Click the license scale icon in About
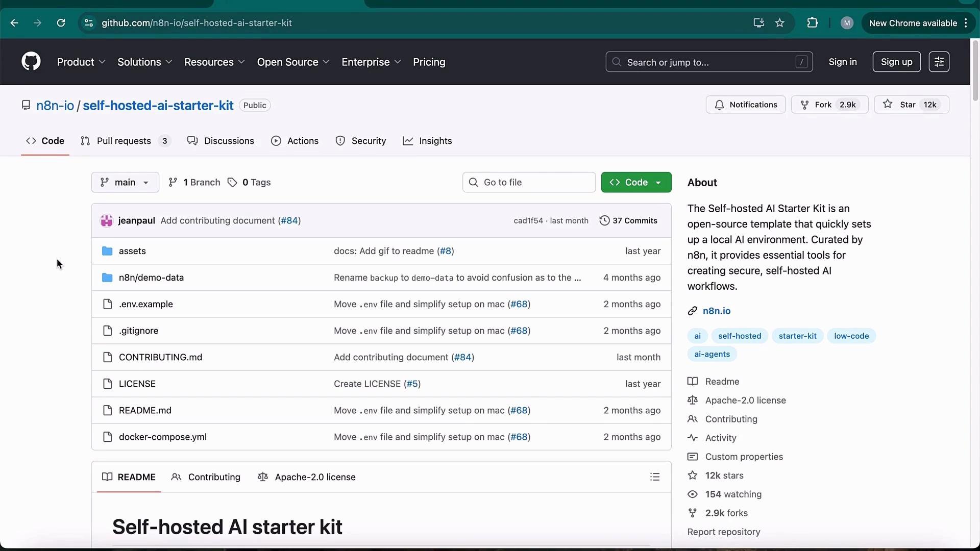 pyautogui.click(x=693, y=400)
